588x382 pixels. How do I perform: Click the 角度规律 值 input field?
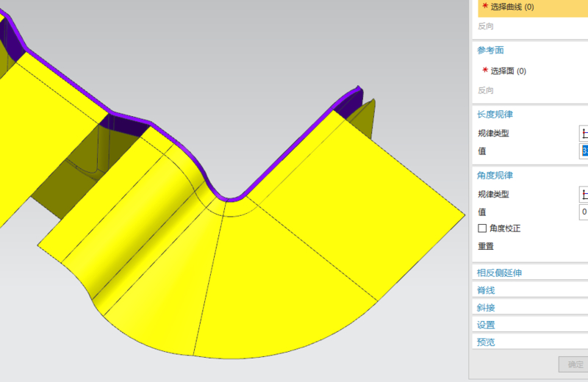coord(584,212)
